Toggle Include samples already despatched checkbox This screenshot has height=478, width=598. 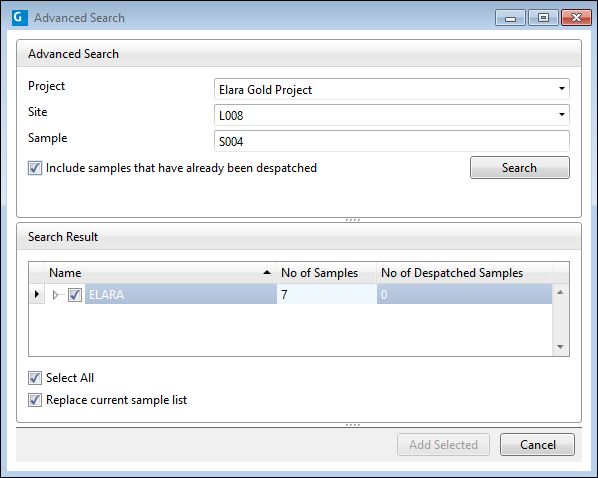35,168
